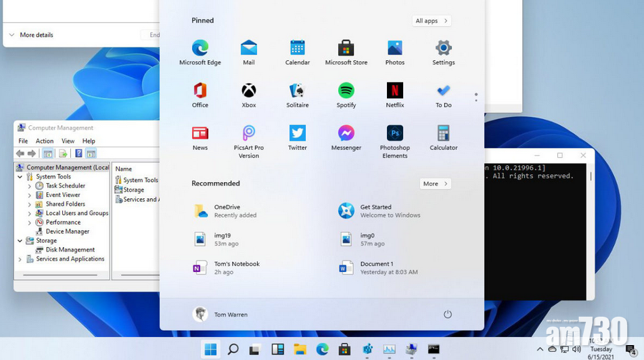Open the News app
The image size is (644, 360).
click(200, 138)
